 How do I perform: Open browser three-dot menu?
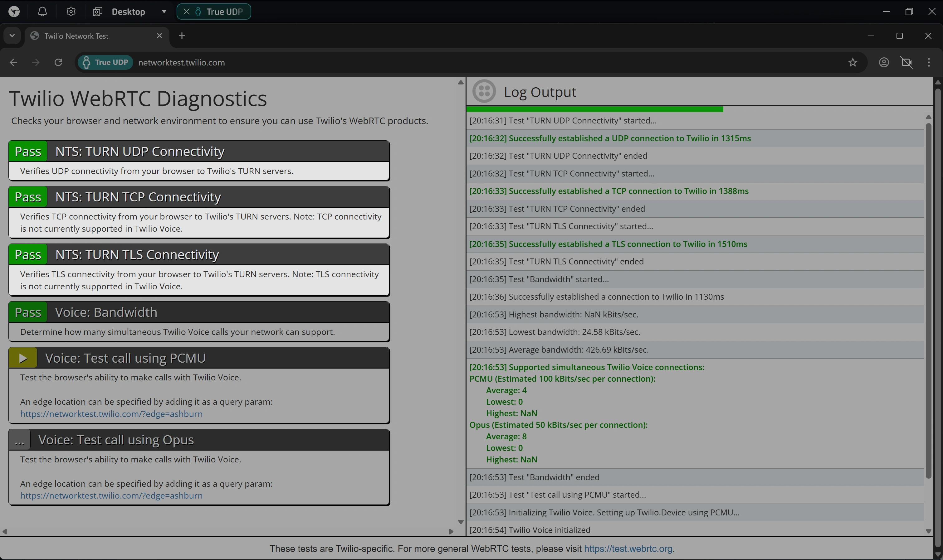(929, 62)
